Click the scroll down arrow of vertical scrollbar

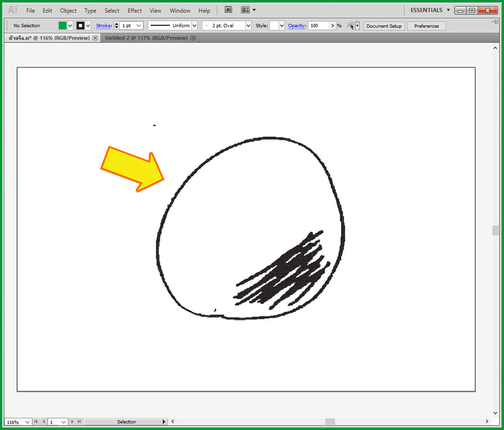tap(496, 413)
